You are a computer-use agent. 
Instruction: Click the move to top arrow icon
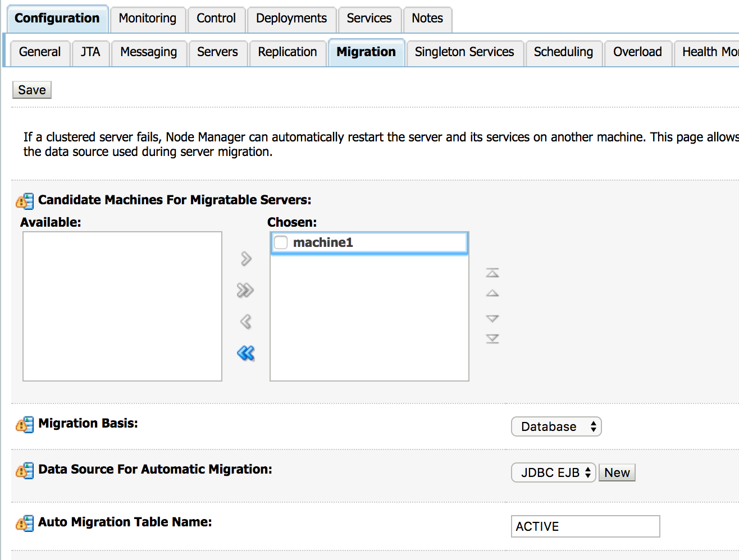[x=492, y=273]
